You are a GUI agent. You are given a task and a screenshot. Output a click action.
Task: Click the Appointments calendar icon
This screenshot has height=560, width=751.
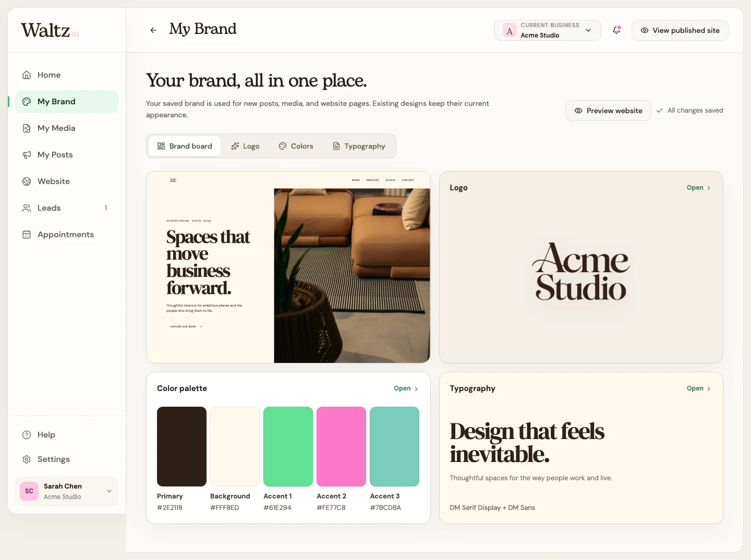pyautogui.click(x=27, y=235)
